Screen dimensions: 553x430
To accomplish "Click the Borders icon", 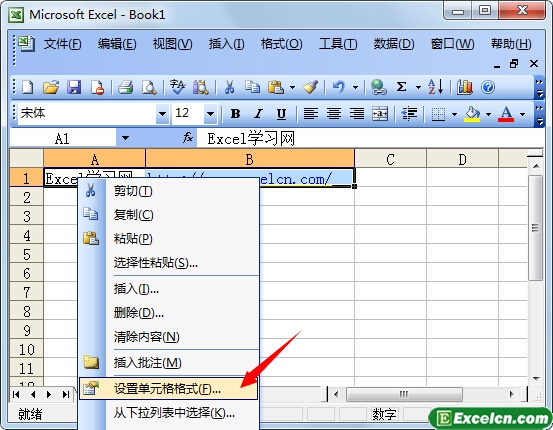I will pos(438,114).
